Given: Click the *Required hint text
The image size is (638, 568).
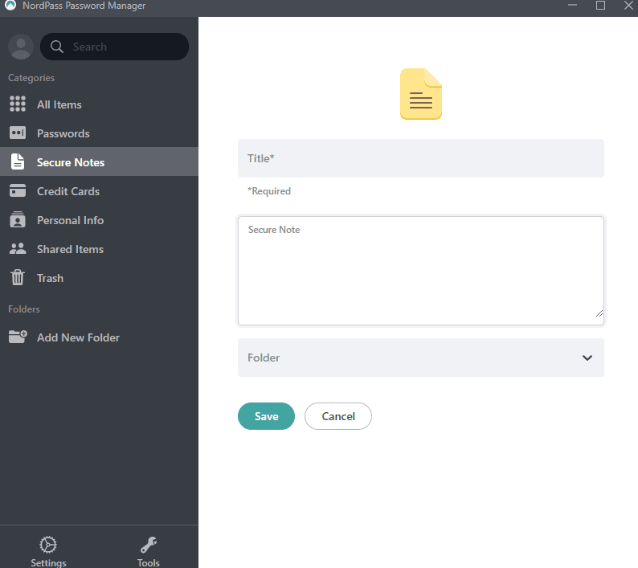Looking at the screenshot, I should pos(269,191).
